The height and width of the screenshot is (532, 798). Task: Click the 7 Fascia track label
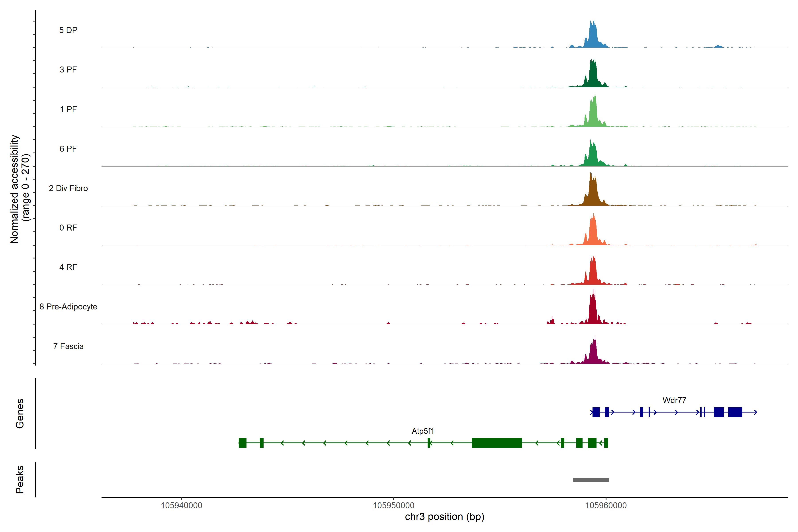pos(68,346)
